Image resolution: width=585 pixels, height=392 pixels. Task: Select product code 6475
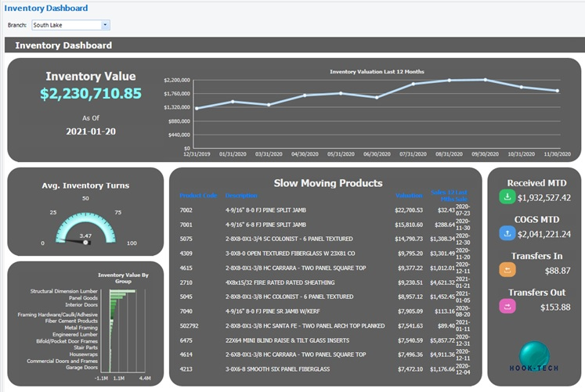[186, 340]
